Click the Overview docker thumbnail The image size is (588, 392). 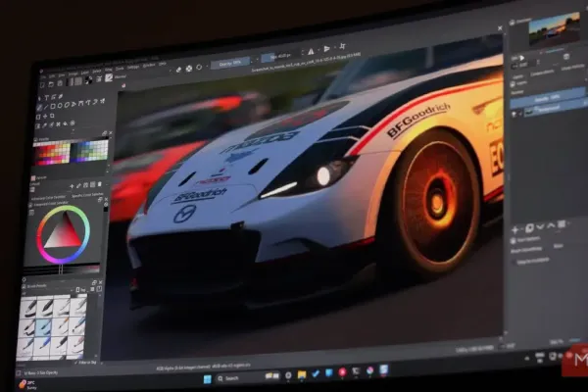pos(554,29)
